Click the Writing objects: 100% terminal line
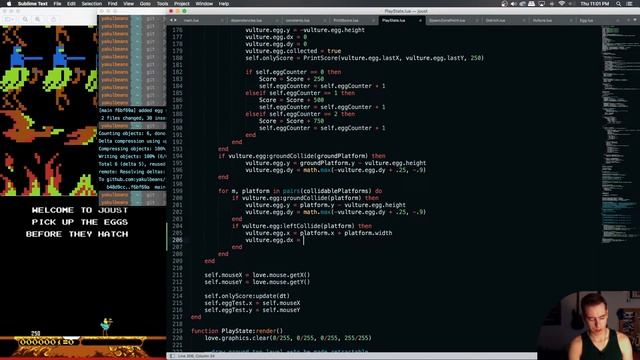This screenshot has height=360, width=640. (132, 156)
